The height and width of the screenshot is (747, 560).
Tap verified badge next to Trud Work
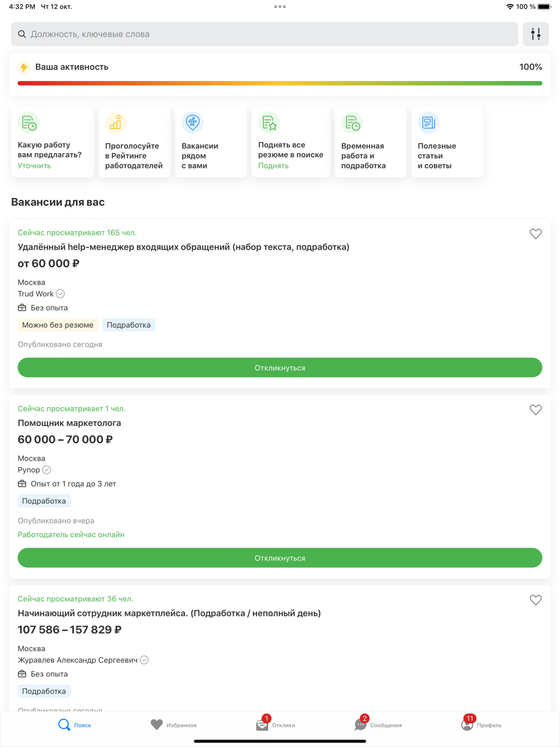(x=60, y=294)
